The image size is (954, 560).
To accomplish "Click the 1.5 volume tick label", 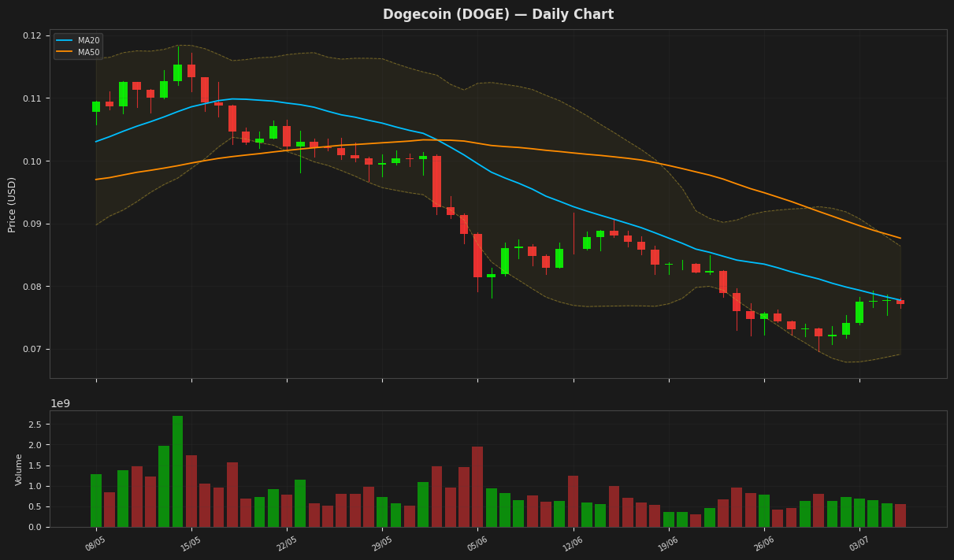I will 35,465.
